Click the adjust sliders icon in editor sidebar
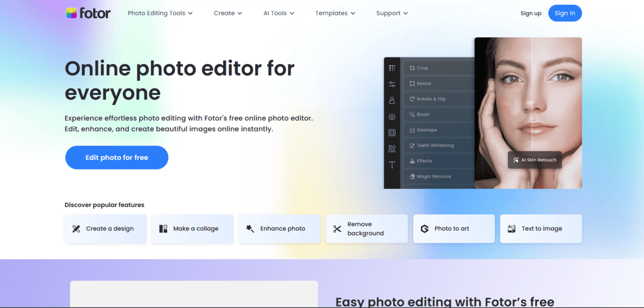The image size is (644, 308). pyautogui.click(x=392, y=84)
